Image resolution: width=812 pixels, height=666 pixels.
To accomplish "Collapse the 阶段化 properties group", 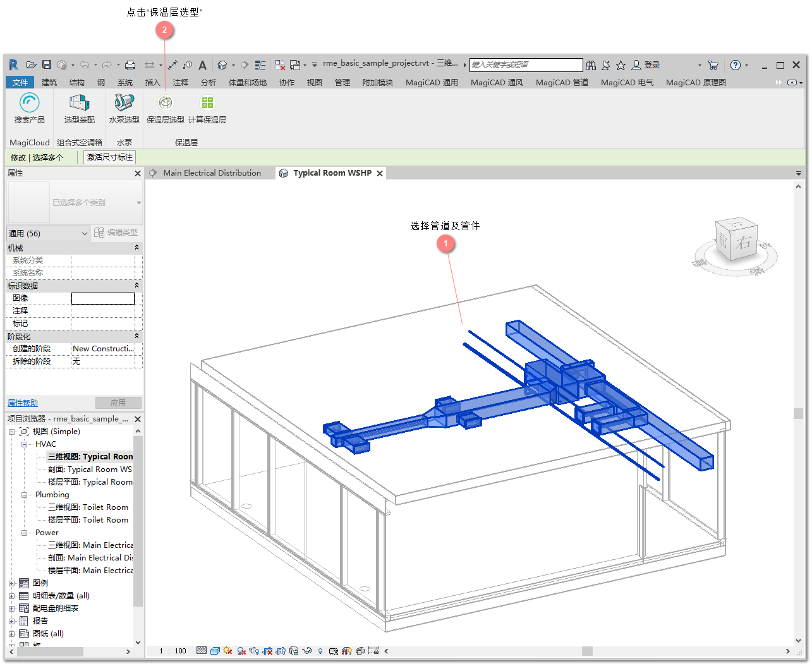I will [136, 336].
